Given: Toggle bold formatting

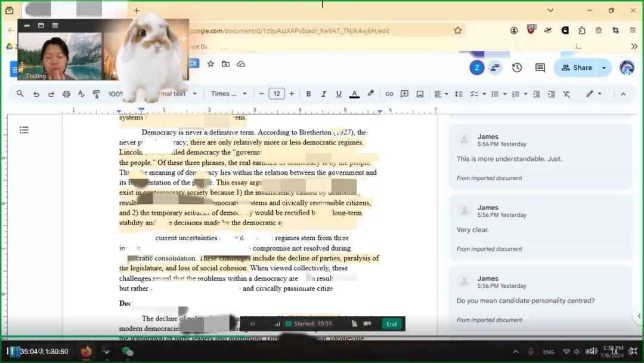Looking at the screenshot, I should coord(308,94).
